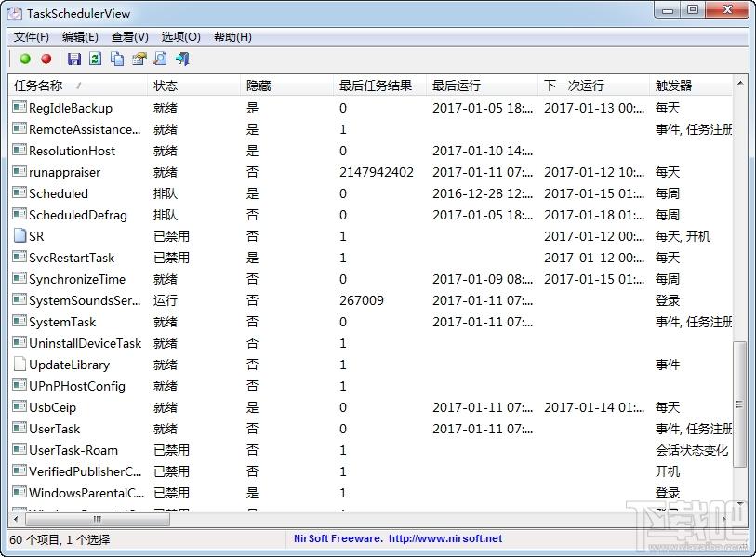756x557 pixels.
Task: Open the 选项(O) menu
Action: point(180,37)
